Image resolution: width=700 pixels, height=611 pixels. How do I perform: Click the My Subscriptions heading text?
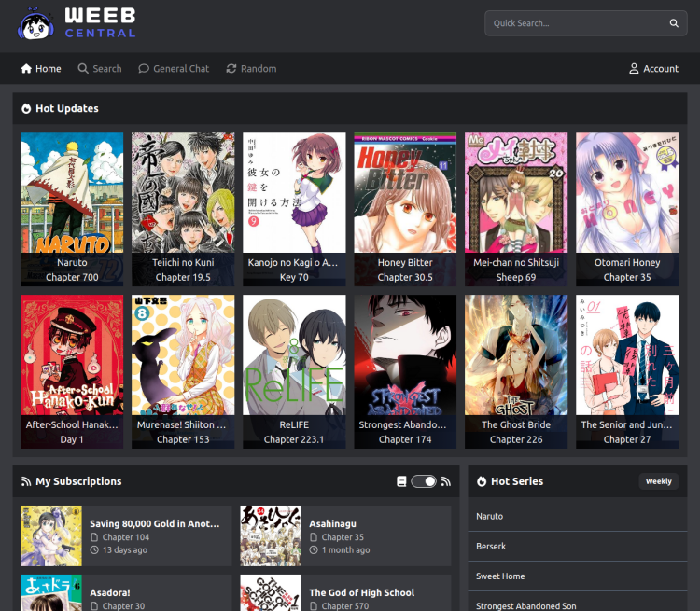click(78, 481)
